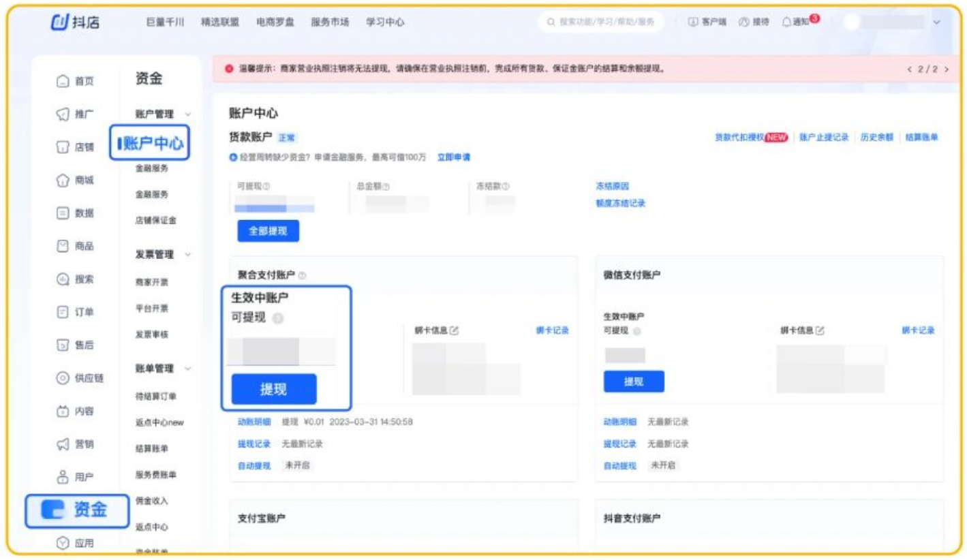Click the help icon beside 聚合支付账户

tap(302, 275)
